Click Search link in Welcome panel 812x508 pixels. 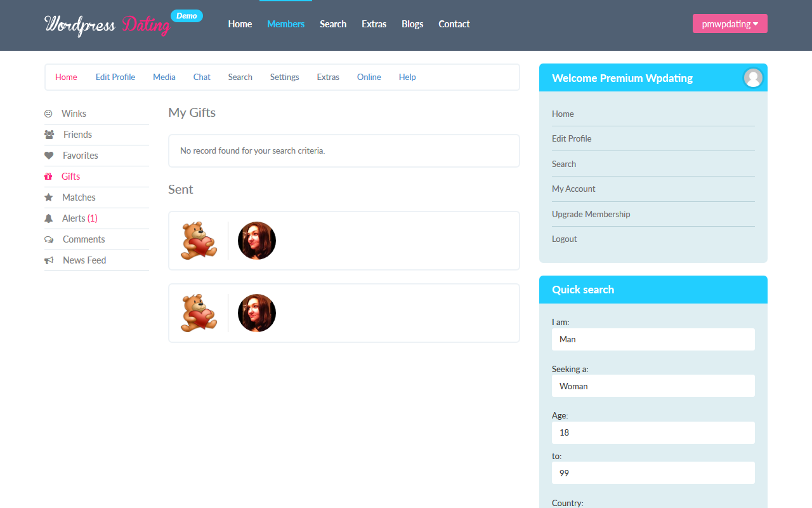pyautogui.click(x=564, y=164)
